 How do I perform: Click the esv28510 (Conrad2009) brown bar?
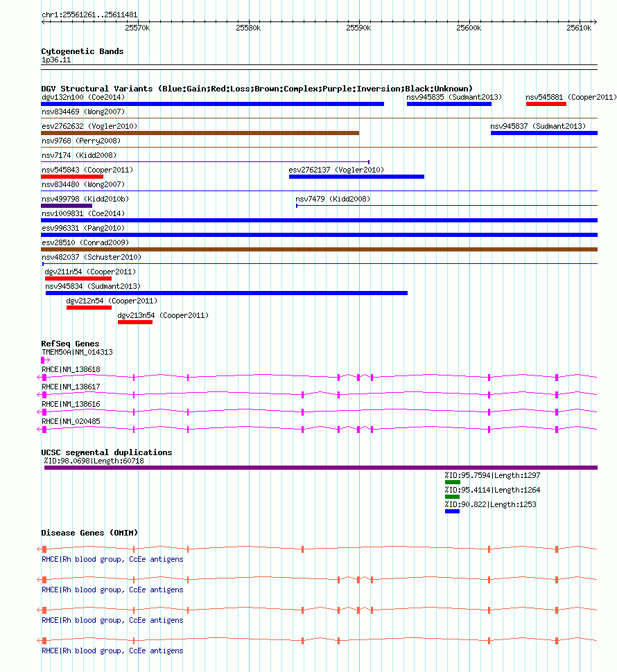pos(319,250)
